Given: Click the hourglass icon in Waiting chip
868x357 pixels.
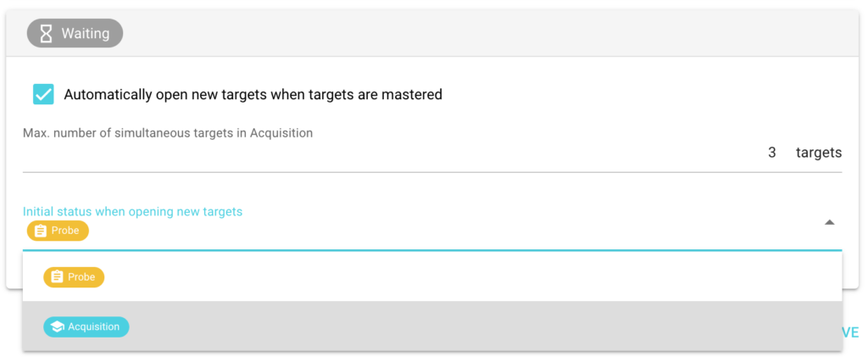Looking at the screenshot, I should (x=47, y=33).
